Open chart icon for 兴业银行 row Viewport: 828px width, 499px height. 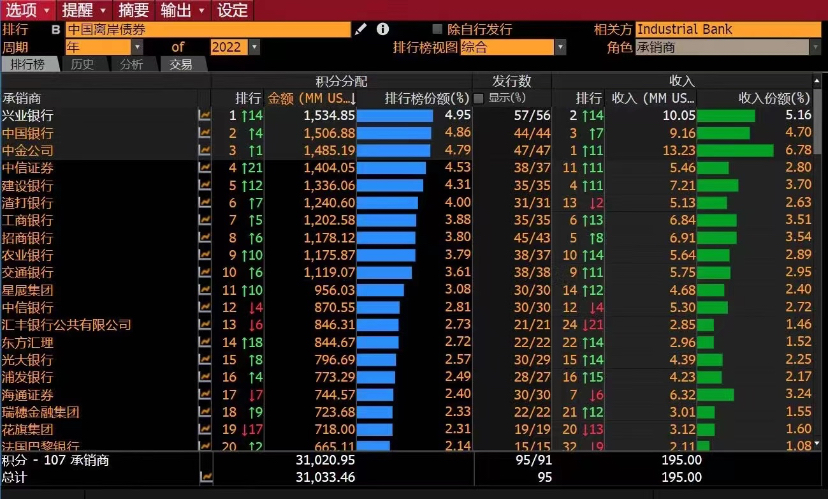point(204,115)
